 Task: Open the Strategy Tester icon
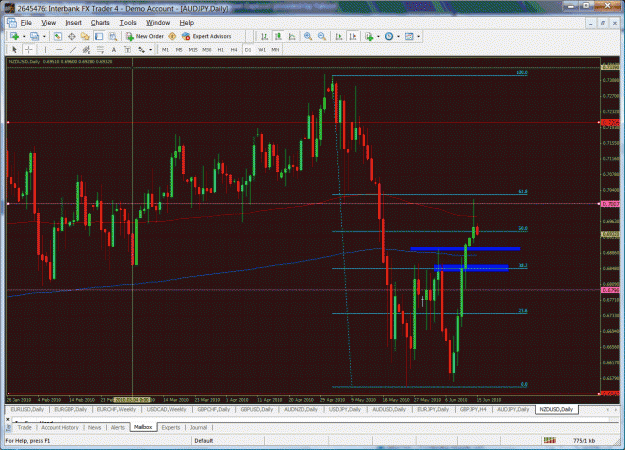[113, 36]
